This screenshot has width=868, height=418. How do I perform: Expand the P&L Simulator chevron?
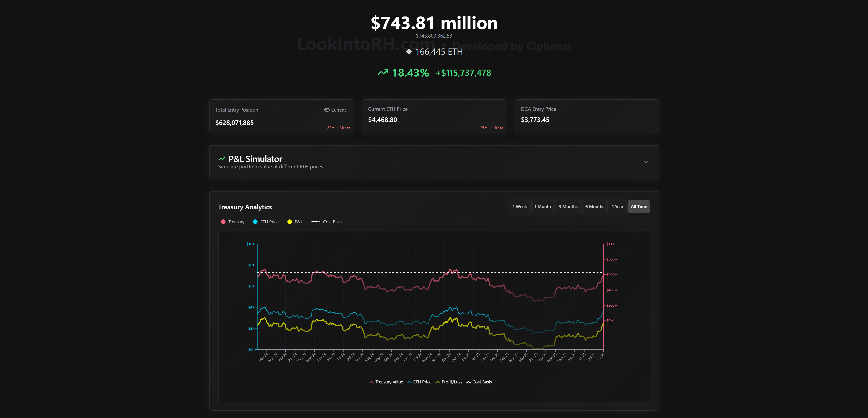646,162
